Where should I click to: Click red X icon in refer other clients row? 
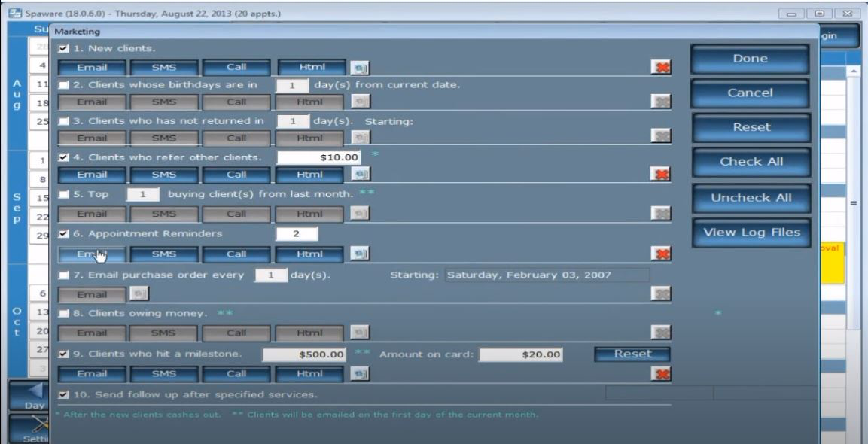pos(660,175)
